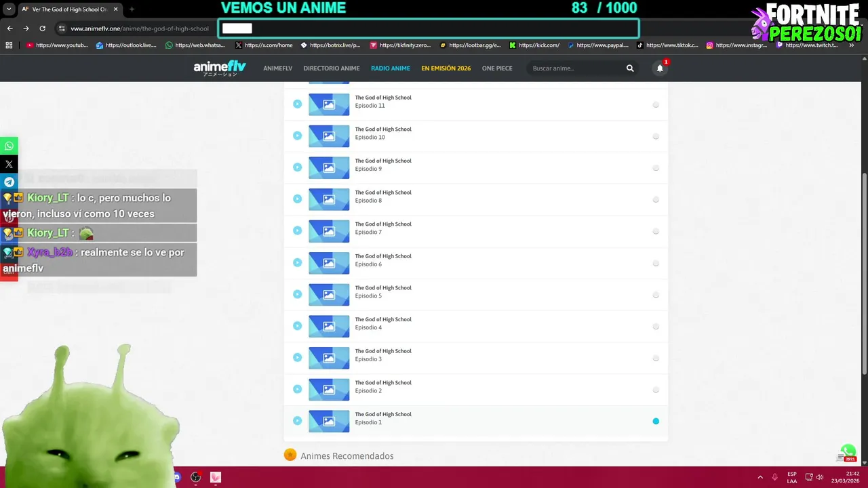Open DIRECTORIO ANIME in the navigation
The image size is (868, 488).
coord(332,68)
